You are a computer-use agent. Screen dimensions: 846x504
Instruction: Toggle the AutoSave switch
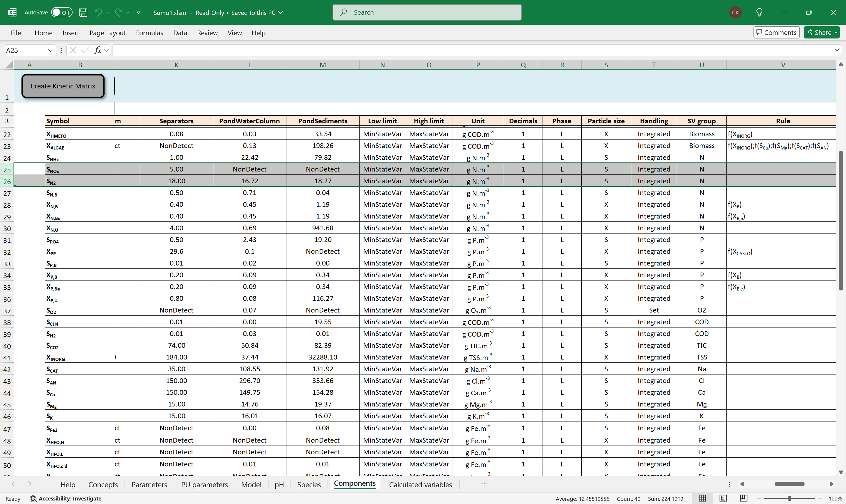(x=62, y=13)
